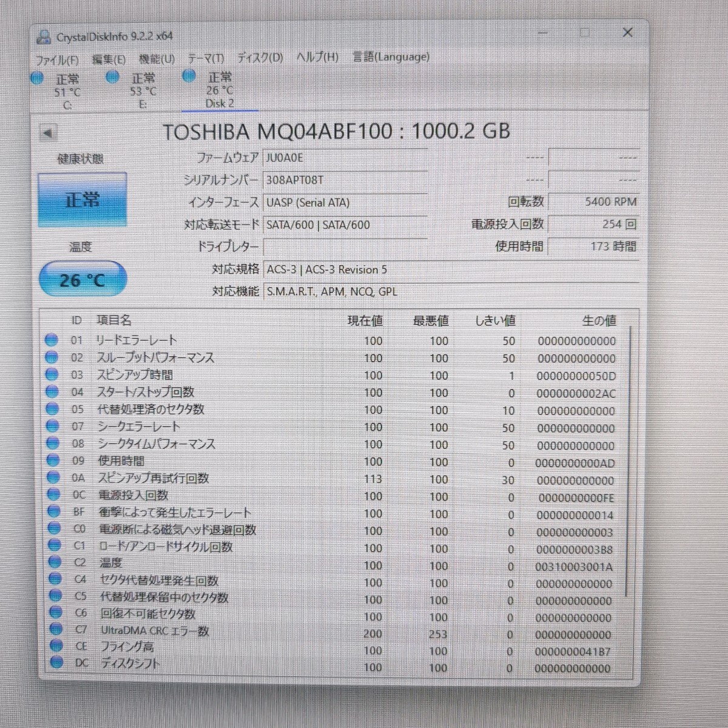
Task: Click status icon for DC ディスクシフト
Action: [x=56, y=662]
